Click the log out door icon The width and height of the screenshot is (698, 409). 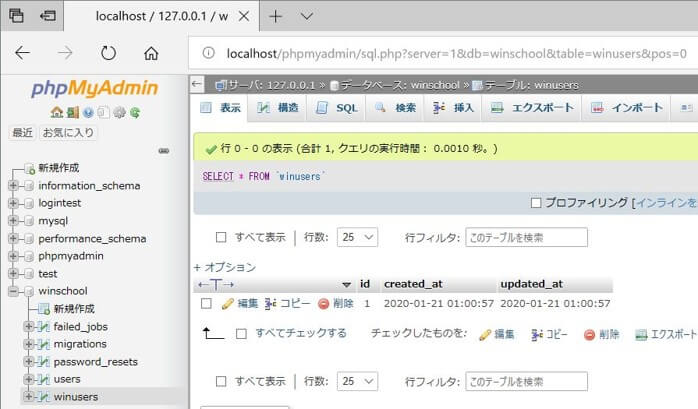pos(73,112)
